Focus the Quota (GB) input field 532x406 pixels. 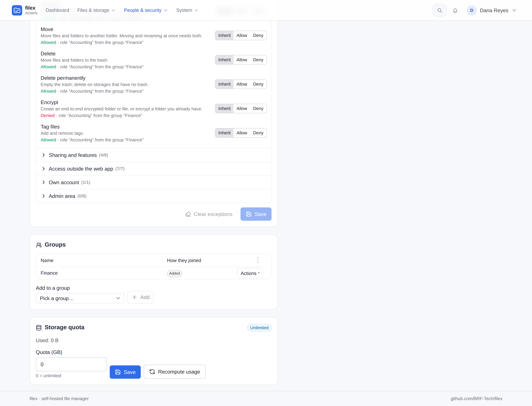click(71, 364)
